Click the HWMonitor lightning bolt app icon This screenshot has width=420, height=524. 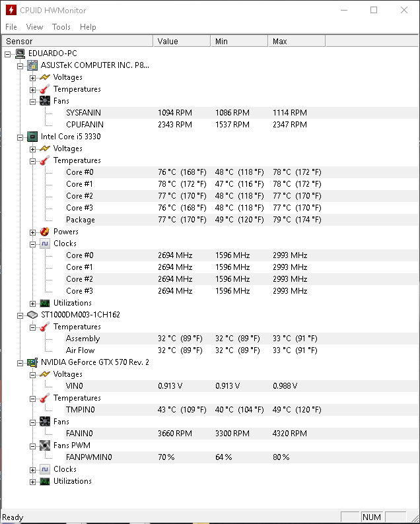11,10
